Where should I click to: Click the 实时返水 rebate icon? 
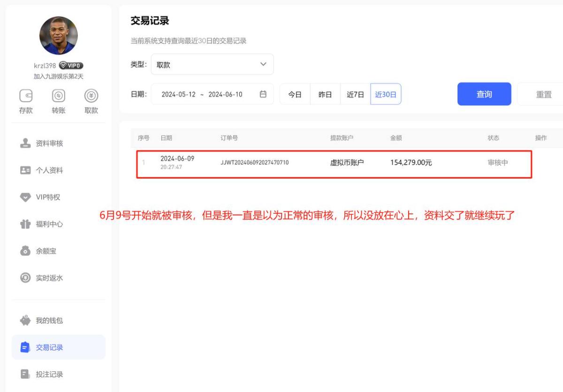point(25,278)
